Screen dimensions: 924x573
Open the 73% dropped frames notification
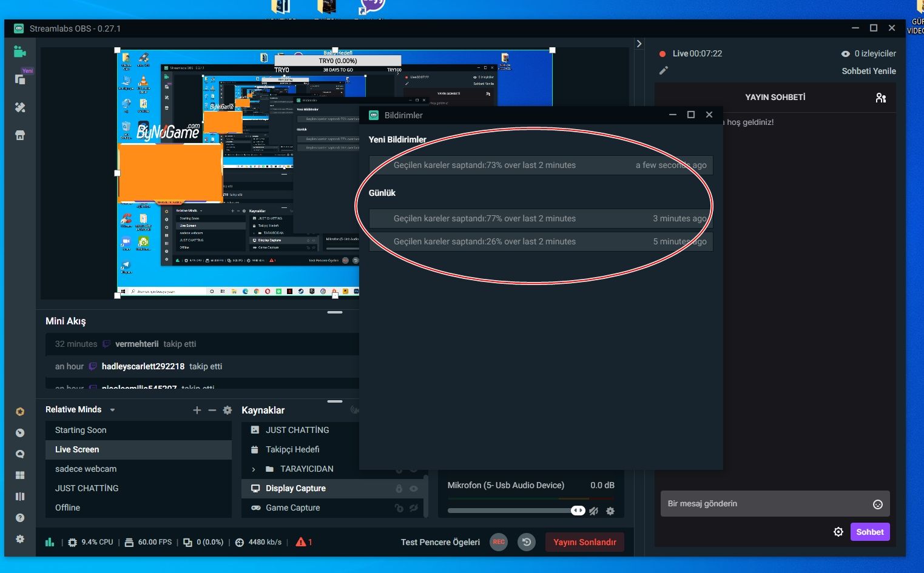click(x=541, y=166)
